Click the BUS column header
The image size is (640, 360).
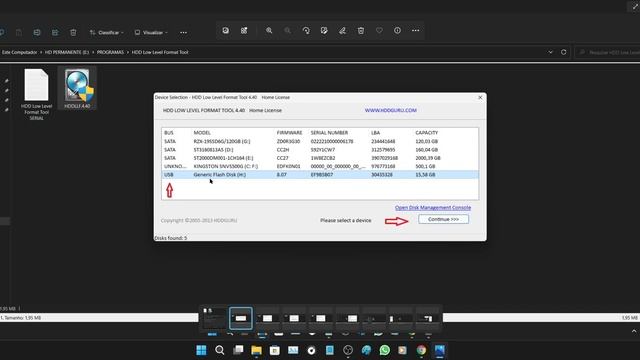coord(169,133)
